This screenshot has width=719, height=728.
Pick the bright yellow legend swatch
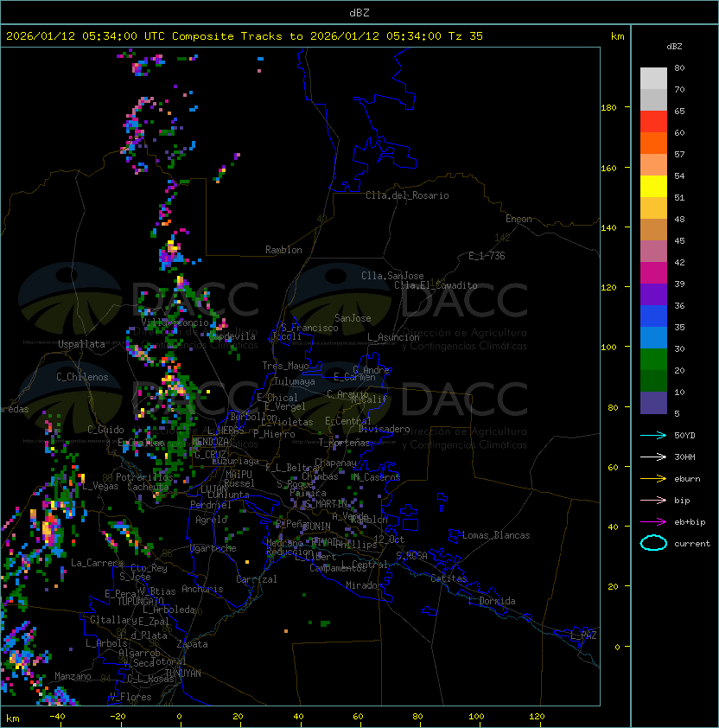pyautogui.click(x=653, y=187)
